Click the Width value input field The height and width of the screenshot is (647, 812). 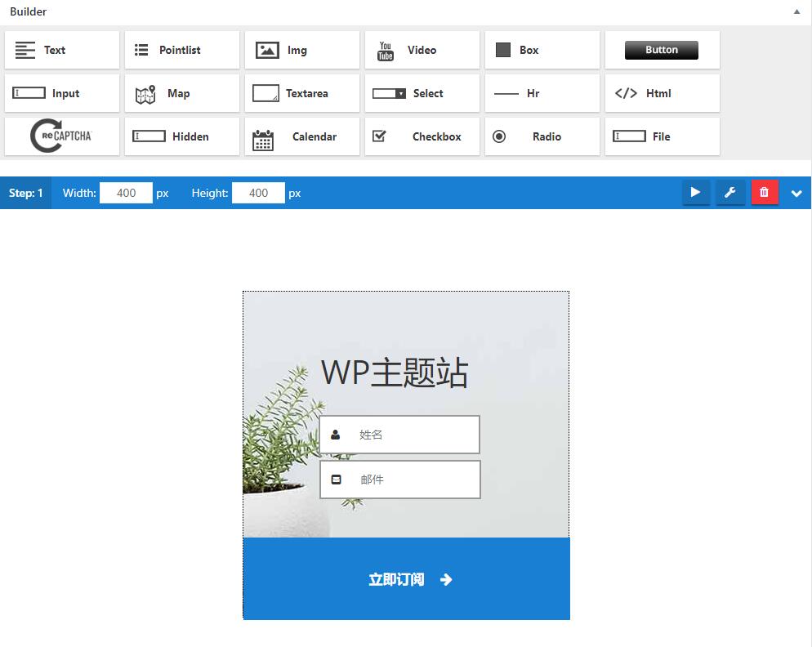(126, 193)
